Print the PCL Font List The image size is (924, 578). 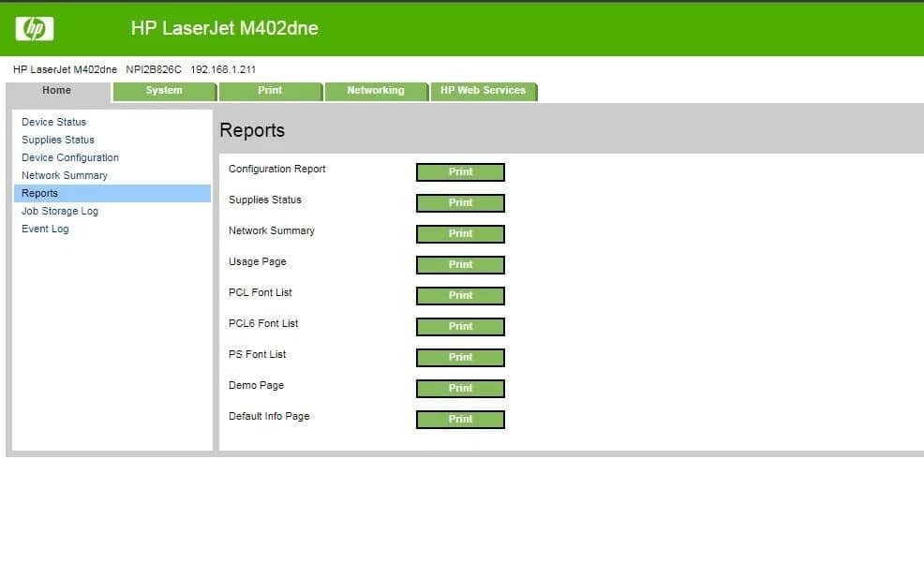tap(460, 296)
